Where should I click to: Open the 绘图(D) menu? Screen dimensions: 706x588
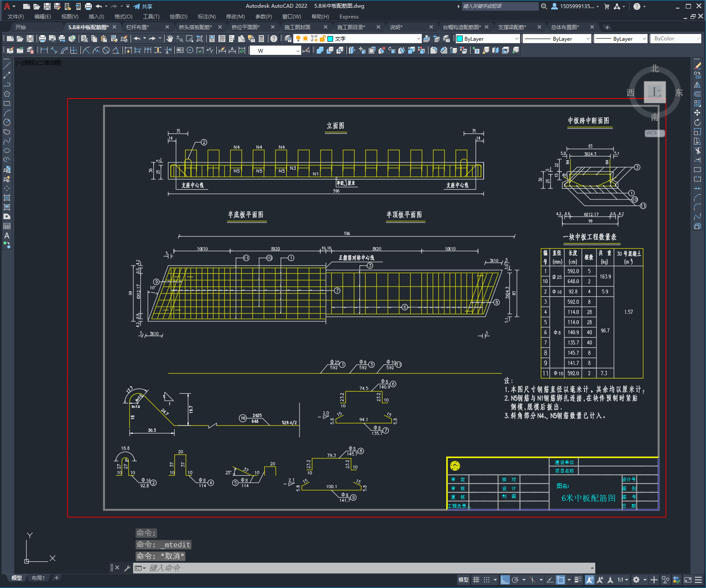pyautogui.click(x=179, y=17)
